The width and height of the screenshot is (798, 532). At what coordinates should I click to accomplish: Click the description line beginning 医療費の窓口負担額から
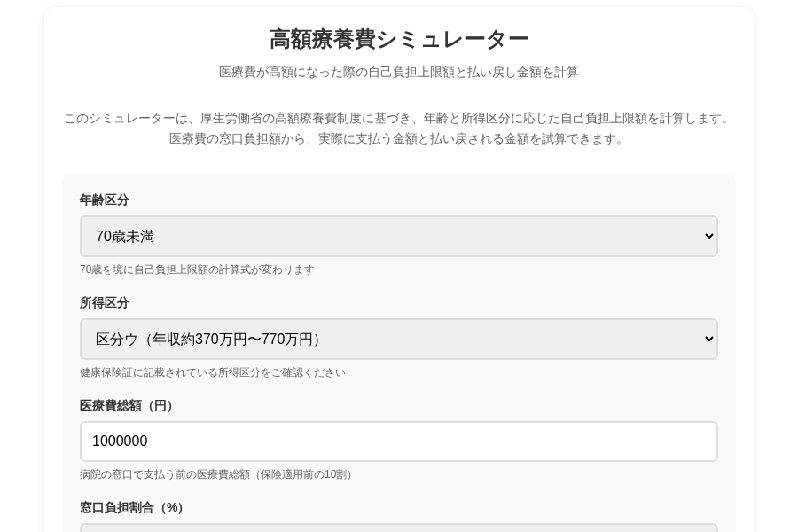coord(399,139)
